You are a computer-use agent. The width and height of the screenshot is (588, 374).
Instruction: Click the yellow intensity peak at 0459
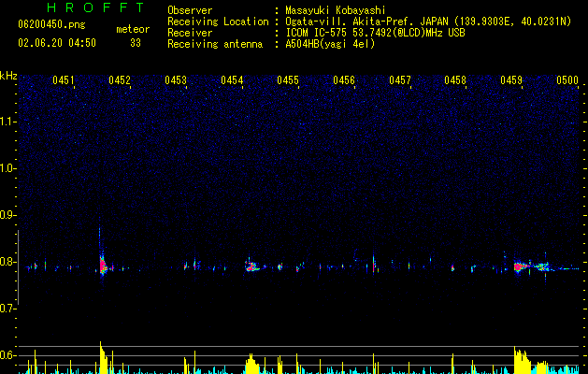[522, 360]
